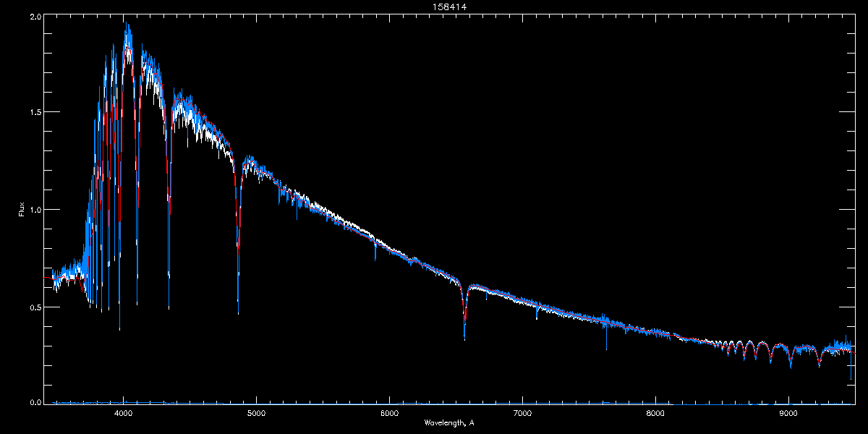This screenshot has height=434, width=868.
Task: Click the deep absorption line near 6560 Å
Action: click(464, 311)
